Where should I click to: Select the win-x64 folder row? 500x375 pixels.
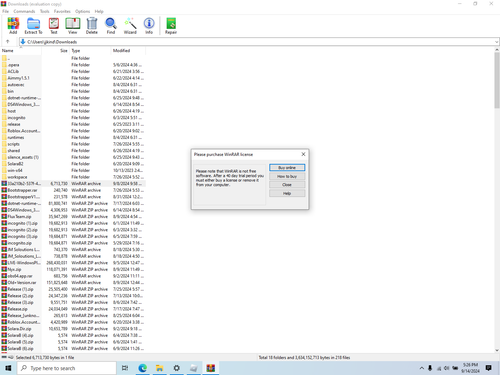tap(73, 170)
